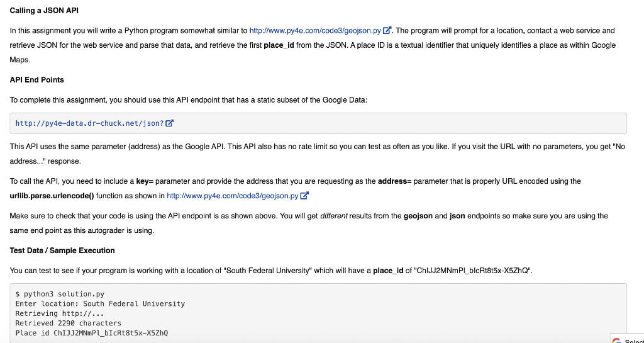Screen dimensions: 644x343
Task: Open the geojson.py link in first paragraph
Action: pos(315,30)
